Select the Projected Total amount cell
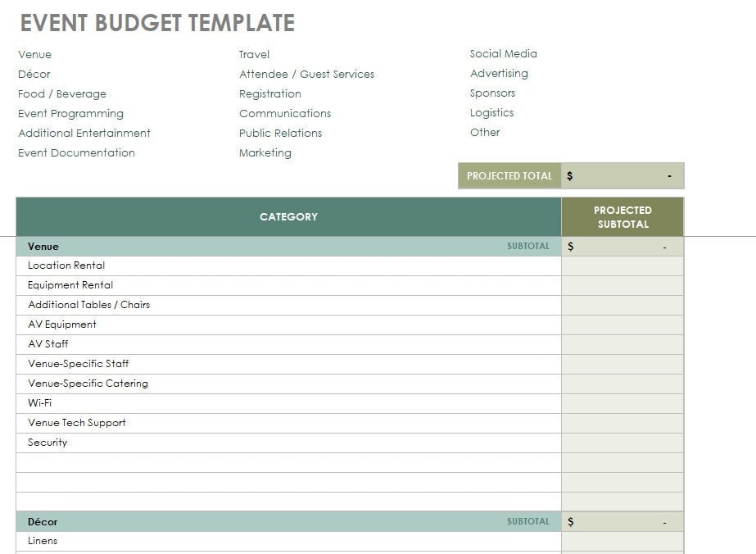Viewport: 756px width, 554px height. click(x=622, y=175)
